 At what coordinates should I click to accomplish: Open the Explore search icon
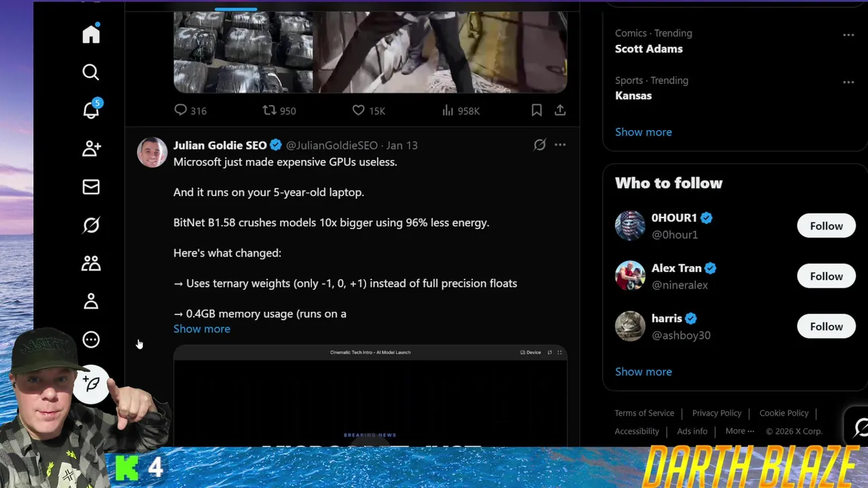click(91, 72)
